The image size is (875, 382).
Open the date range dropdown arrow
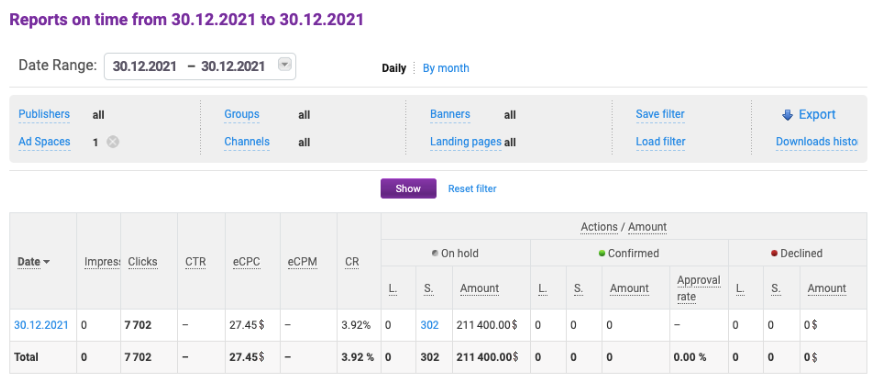tap(285, 65)
